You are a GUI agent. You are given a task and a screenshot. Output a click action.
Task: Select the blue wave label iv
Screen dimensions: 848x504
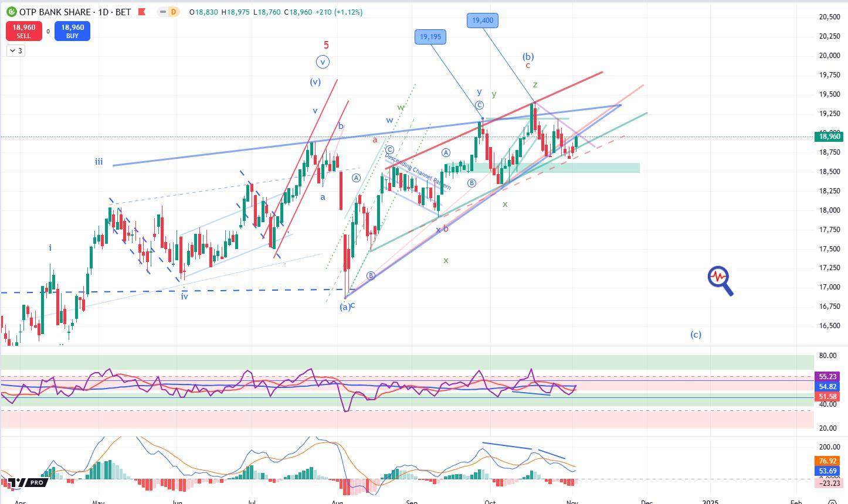point(184,297)
